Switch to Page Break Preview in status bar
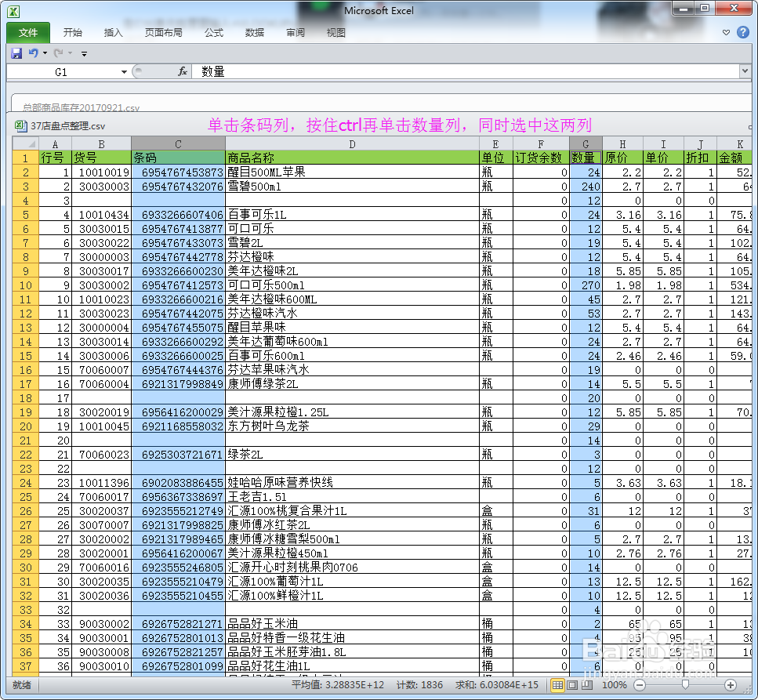 tap(587, 685)
